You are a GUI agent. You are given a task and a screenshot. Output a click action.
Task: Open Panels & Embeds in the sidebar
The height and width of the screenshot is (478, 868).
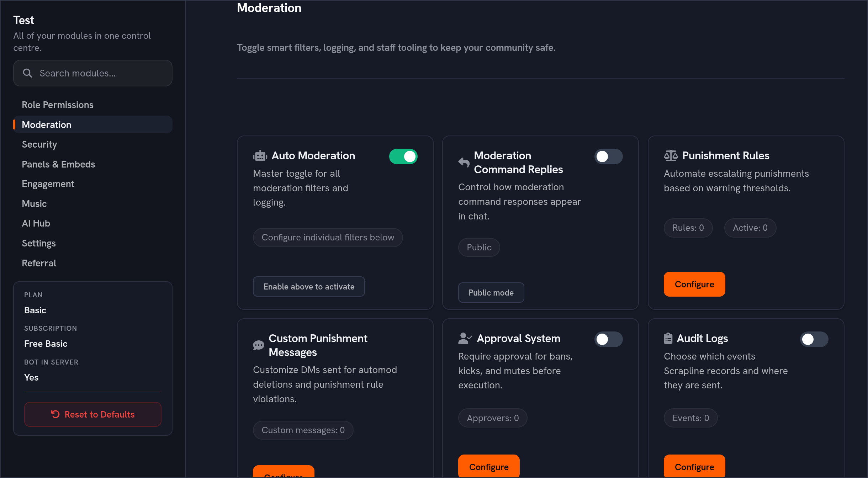(x=93, y=164)
